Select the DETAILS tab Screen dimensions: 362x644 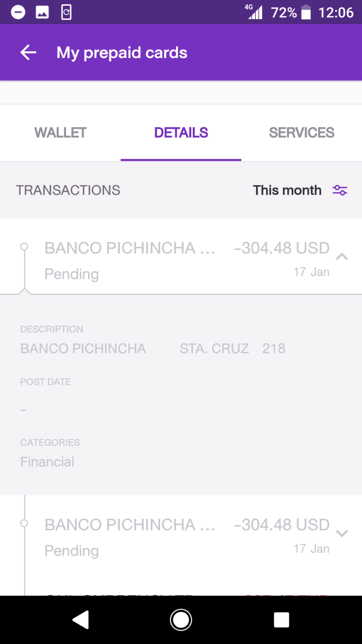click(181, 132)
